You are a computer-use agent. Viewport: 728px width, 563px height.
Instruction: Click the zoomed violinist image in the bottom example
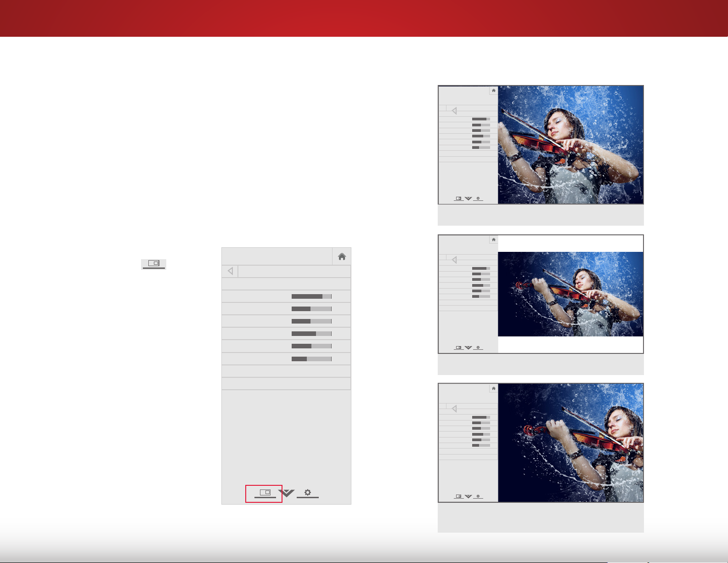[570, 443]
